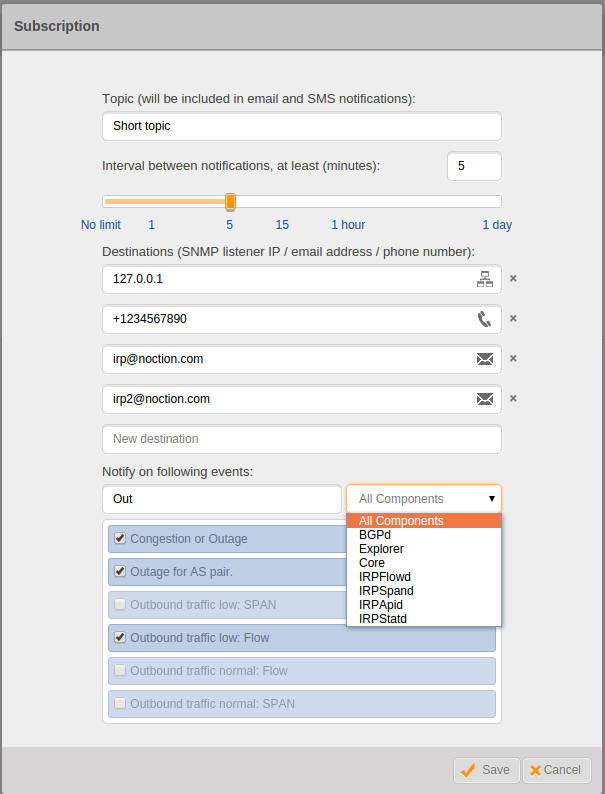Uncheck Outbound traffic low: Flow event
Viewport: 605px width, 794px height.
tap(120, 637)
